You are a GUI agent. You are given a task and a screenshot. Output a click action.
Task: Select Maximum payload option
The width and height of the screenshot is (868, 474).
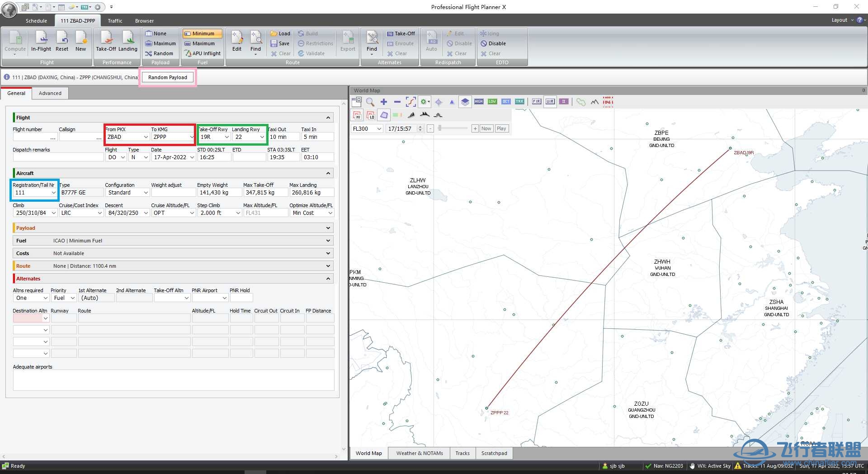coord(160,43)
